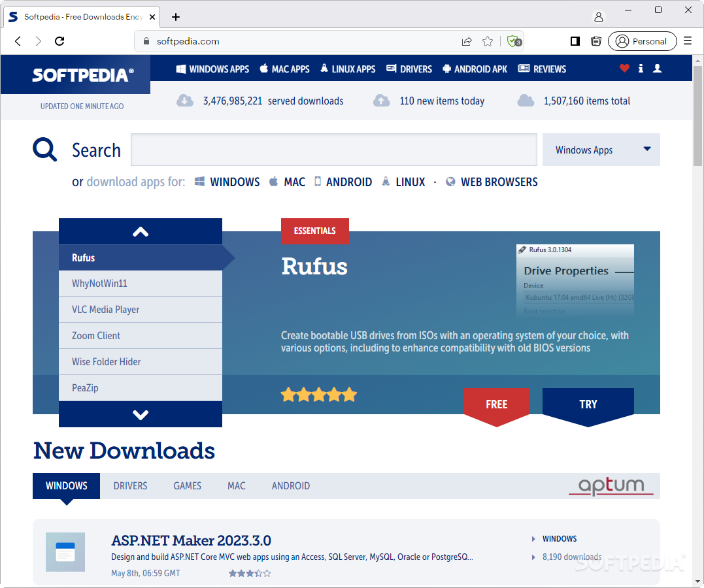This screenshot has height=588, width=704.
Task: Click the red ESSENTIALS label
Action: pos(314,231)
